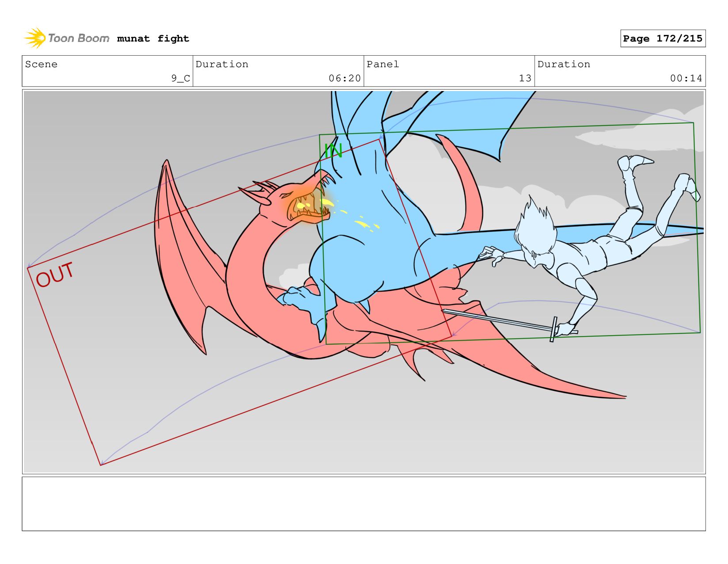Image resolution: width=728 pixels, height=564 pixels.
Task: Click the Toon Boom logo
Action: point(66,38)
